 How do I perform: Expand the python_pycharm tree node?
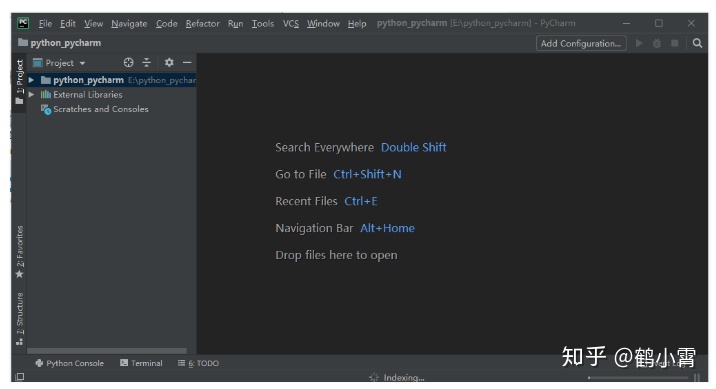[x=31, y=80]
